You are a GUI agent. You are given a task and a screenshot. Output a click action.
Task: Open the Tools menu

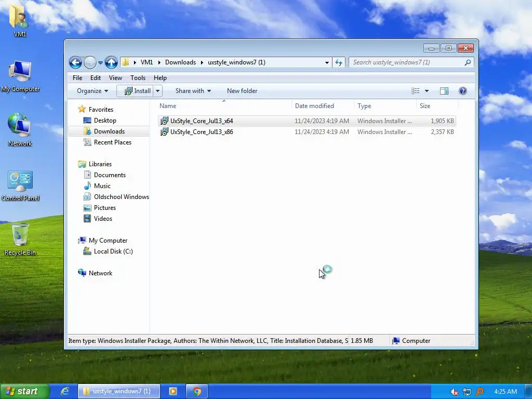point(138,78)
